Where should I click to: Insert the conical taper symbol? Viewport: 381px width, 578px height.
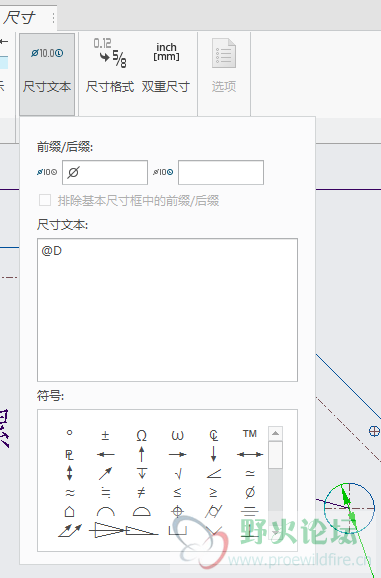(107, 531)
